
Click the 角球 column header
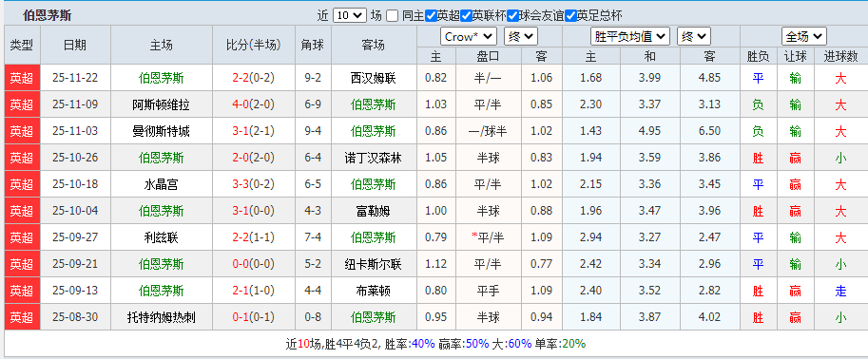click(x=314, y=45)
